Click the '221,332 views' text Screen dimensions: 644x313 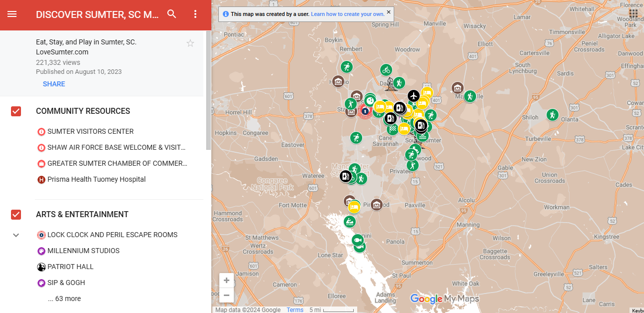pyautogui.click(x=58, y=62)
